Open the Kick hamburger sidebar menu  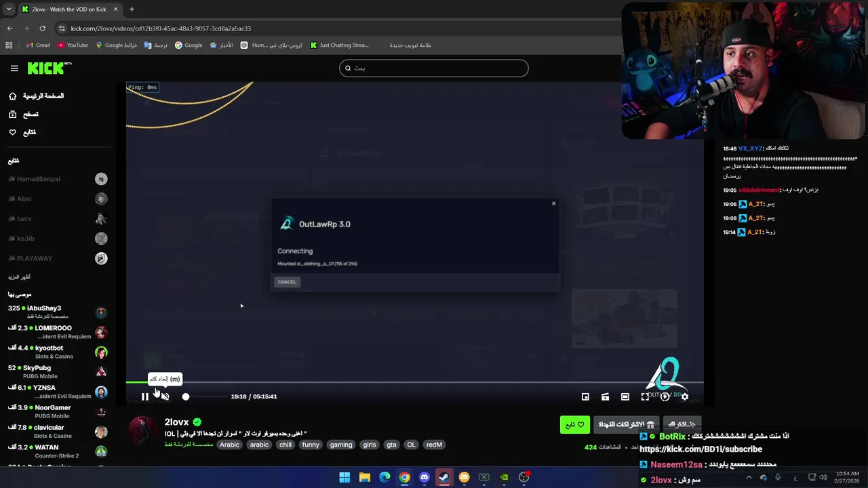click(14, 68)
